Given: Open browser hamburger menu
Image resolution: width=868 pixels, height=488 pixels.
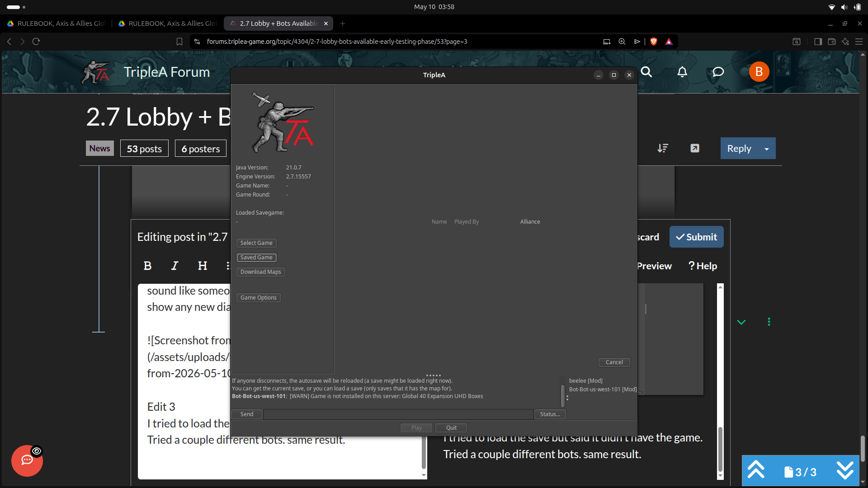Looking at the screenshot, I should 859,42.
